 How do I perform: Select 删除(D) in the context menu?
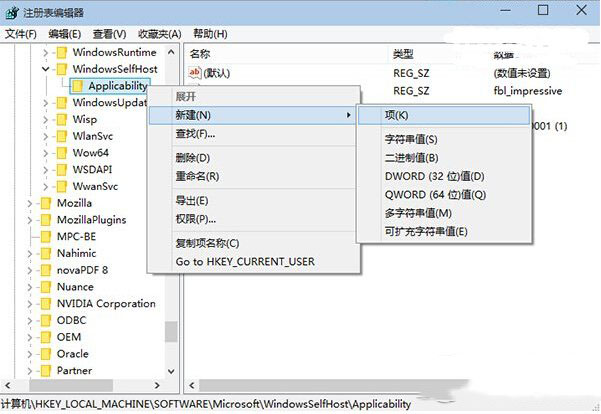[253, 158]
